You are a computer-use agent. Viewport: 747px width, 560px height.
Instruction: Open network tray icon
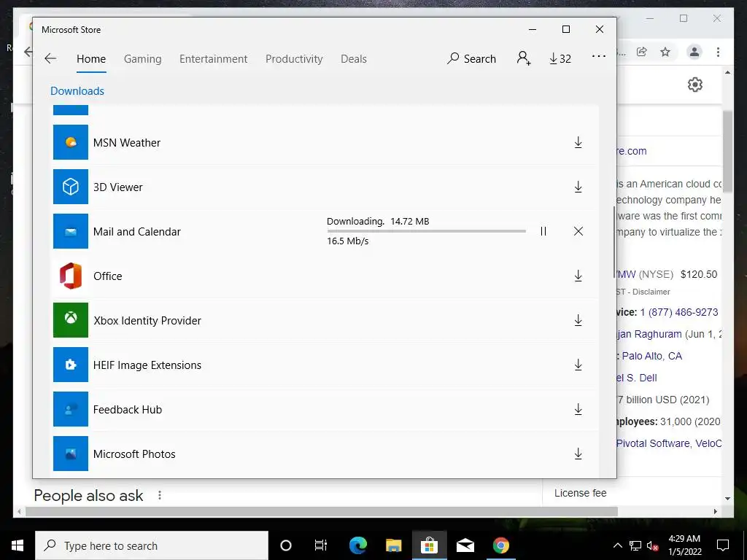click(x=635, y=545)
